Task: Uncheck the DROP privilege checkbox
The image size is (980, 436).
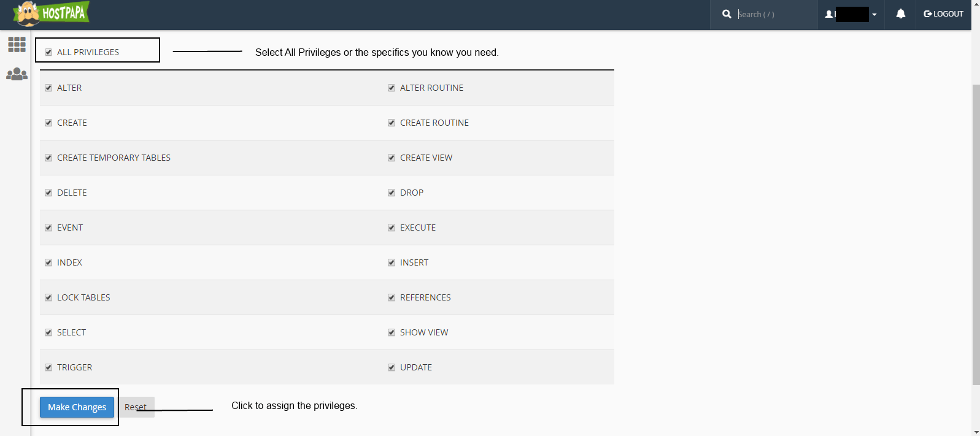Action: [x=392, y=193]
